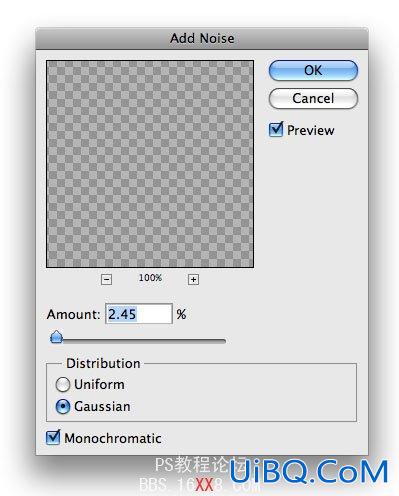The width and height of the screenshot is (399, 496).
Task: Click the Distribution group heading
Action: point(103,363)
